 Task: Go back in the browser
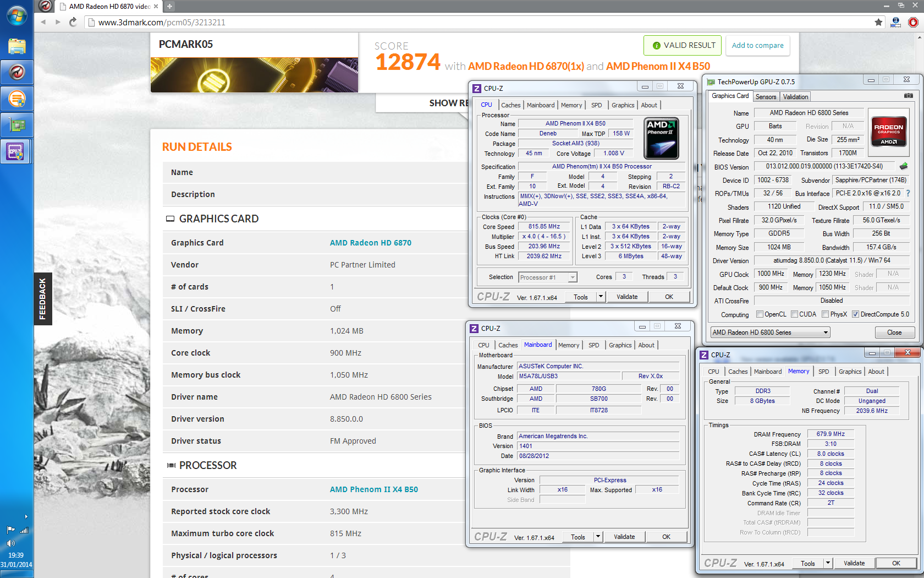tap(43, 22)
